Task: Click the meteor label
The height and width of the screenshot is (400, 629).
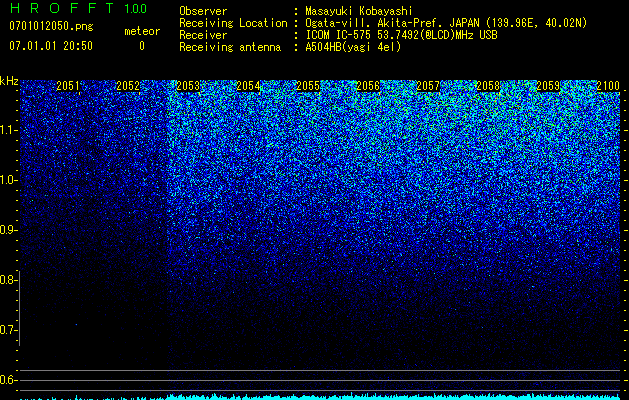Action: [142, 31]
